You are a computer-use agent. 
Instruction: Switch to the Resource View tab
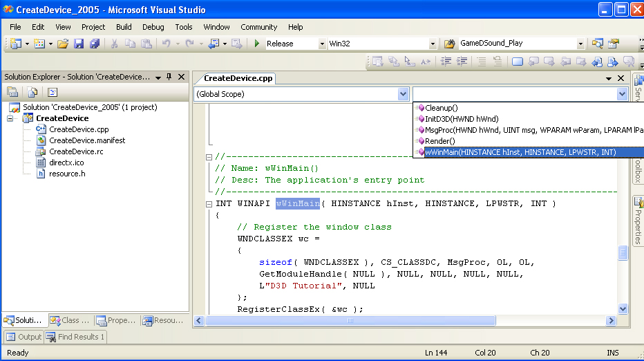164,320
